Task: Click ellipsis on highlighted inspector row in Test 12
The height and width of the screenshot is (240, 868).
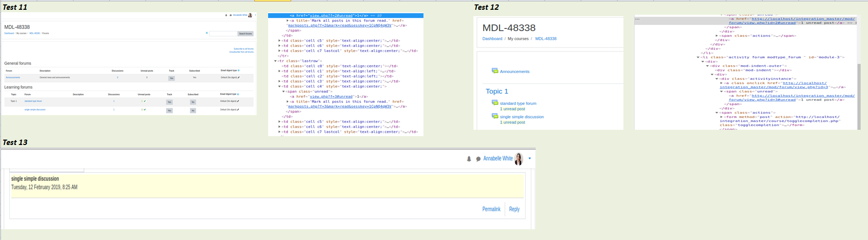Action: [x=637, y=19]
